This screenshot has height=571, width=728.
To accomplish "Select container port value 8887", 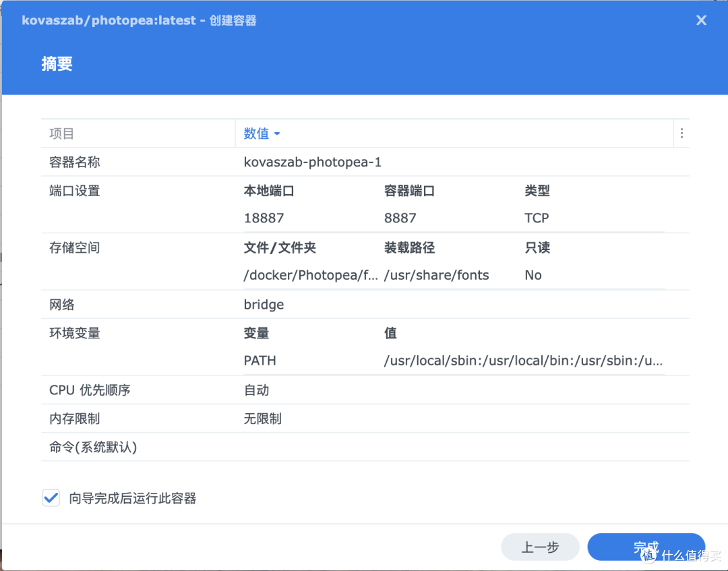I will click(400, 218).
